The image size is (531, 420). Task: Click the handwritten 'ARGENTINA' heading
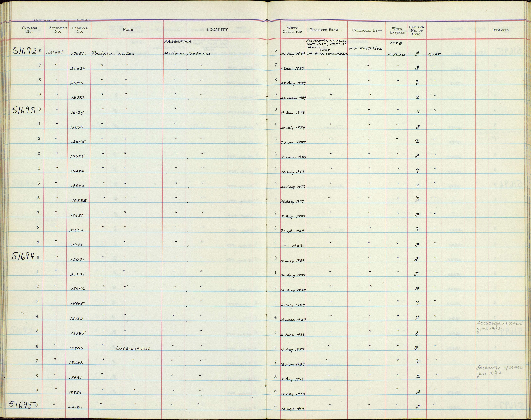tap(178, 42)
